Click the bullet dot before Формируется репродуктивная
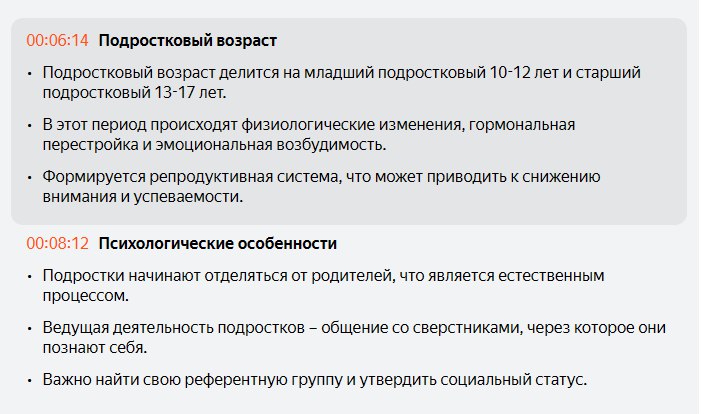 [30, 177]
